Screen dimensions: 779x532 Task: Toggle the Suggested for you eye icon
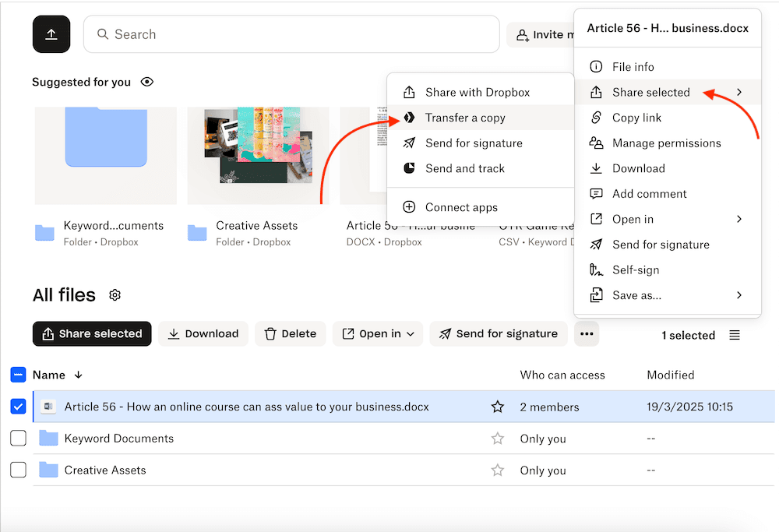[x=147, y=82]
